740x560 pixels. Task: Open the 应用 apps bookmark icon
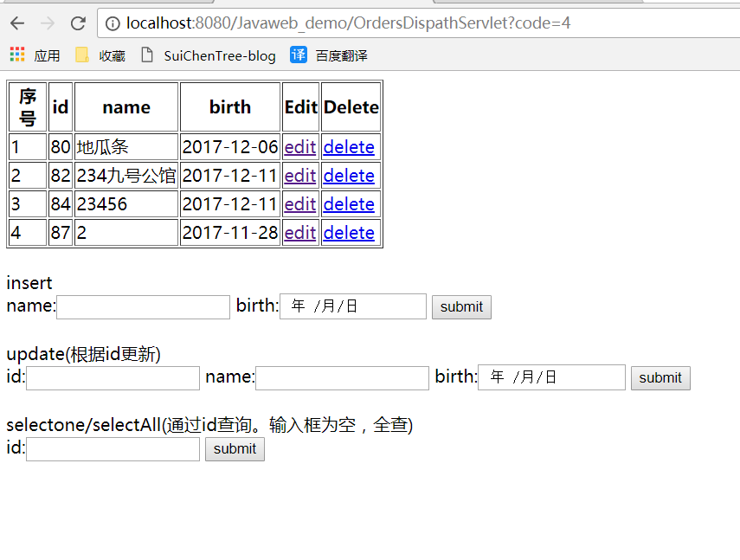tap(17, 55)
